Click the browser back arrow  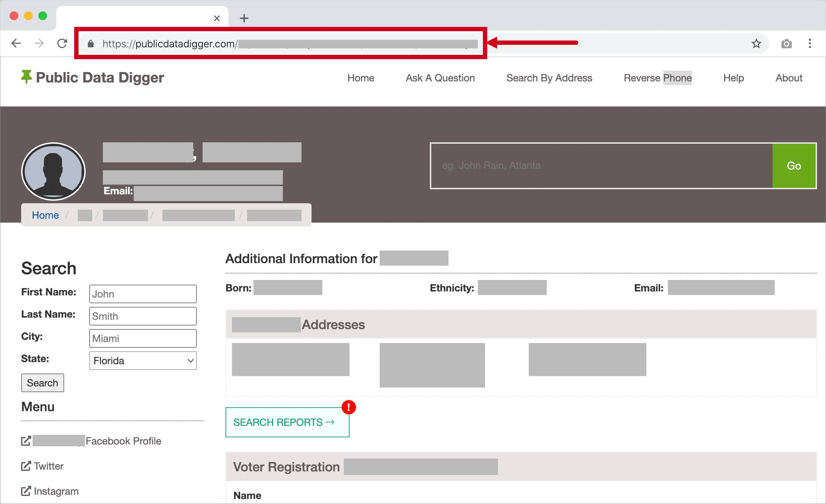point(16,44)
